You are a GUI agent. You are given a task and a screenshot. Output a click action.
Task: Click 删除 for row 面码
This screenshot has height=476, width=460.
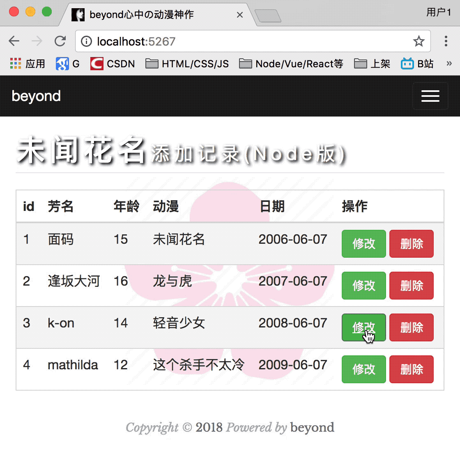[x=412, y=244]
